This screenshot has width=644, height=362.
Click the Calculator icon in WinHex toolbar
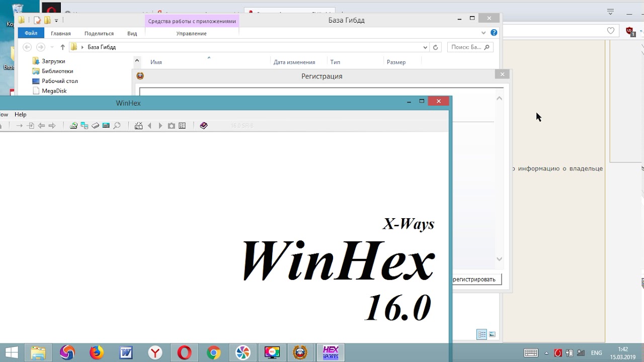(x=106, y=126)
